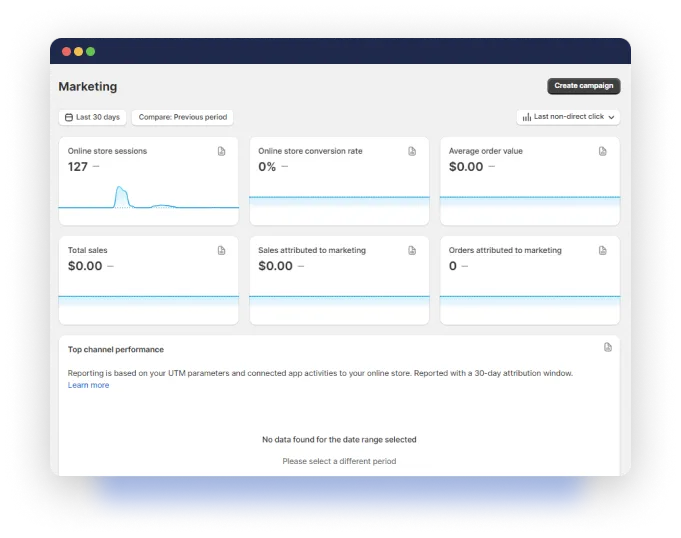
Task: Click the Create campaign button
Action: coord(584,86)
